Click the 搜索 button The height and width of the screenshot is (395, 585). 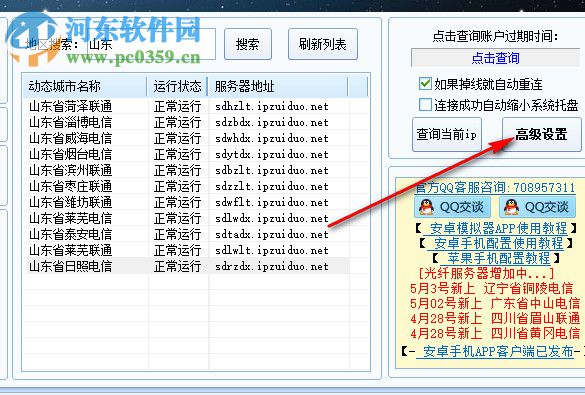pyautogui.click(x=248, y=44)
